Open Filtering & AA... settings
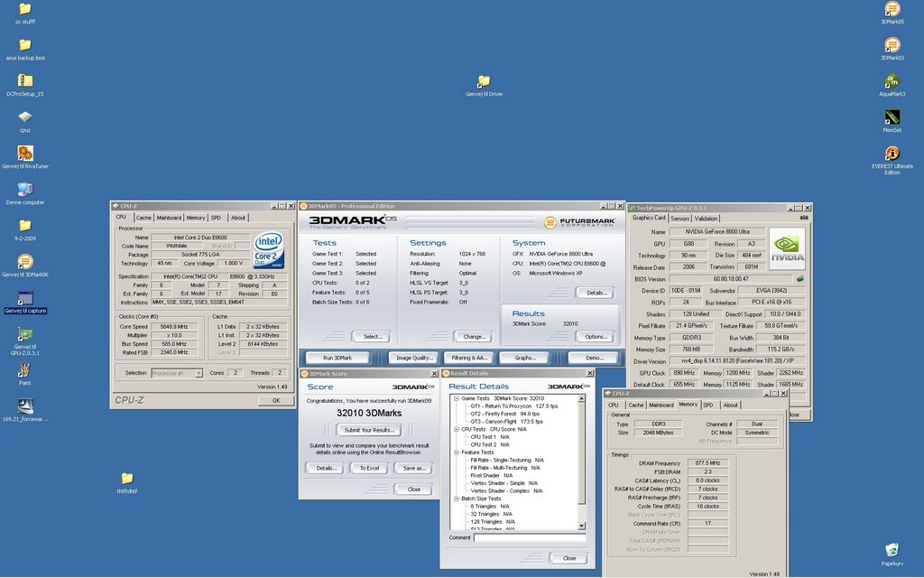The image size is (924, 578). pos(469,358)
